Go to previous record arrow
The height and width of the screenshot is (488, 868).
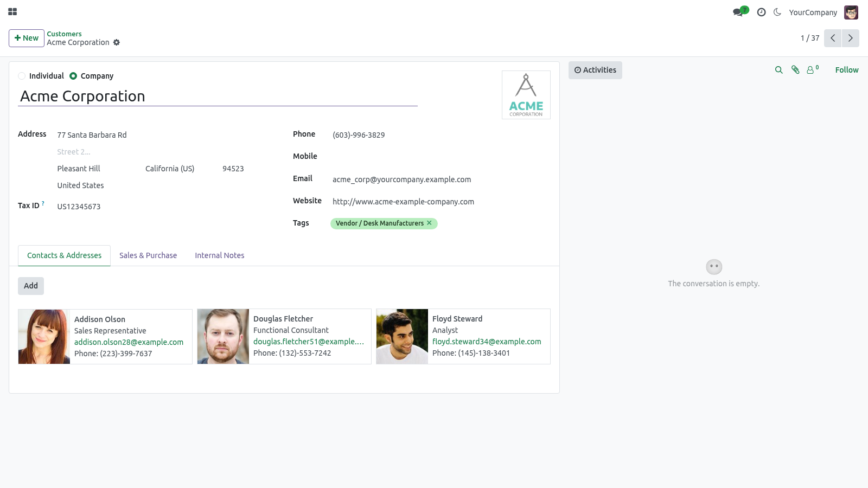pyautogui.click(x=833, y=38)
